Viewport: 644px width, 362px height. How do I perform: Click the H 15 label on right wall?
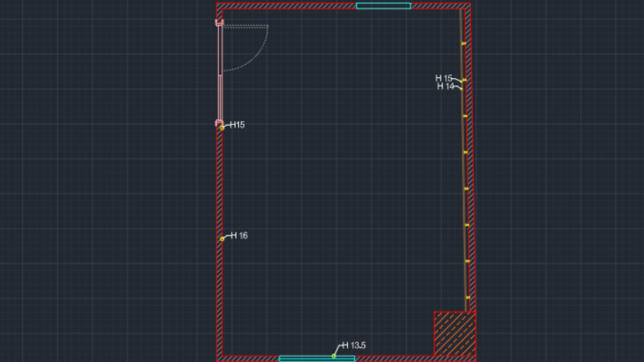point(443,78)
